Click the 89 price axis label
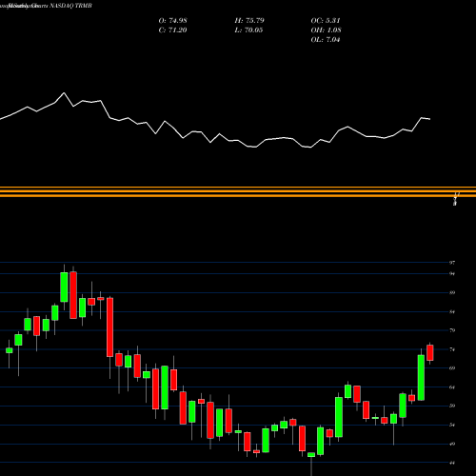Image resolution: width=476 pixels, height=476 pixels. (452, 292)
